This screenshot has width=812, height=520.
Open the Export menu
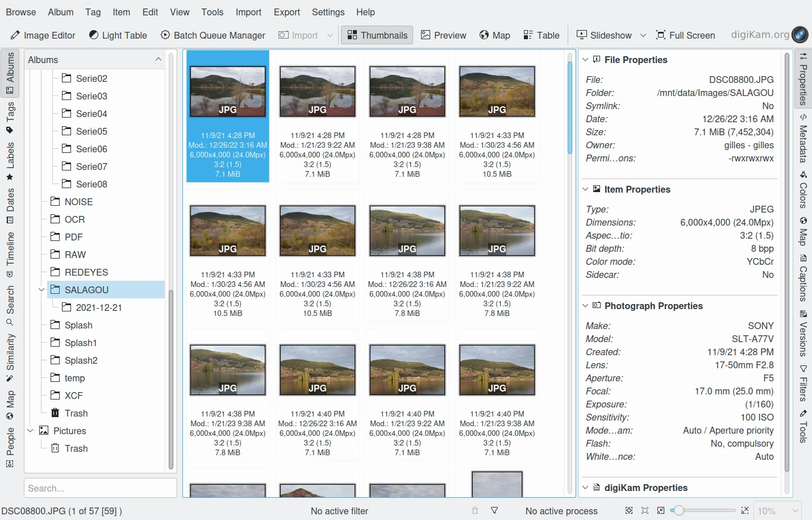[x=286, y=12]
